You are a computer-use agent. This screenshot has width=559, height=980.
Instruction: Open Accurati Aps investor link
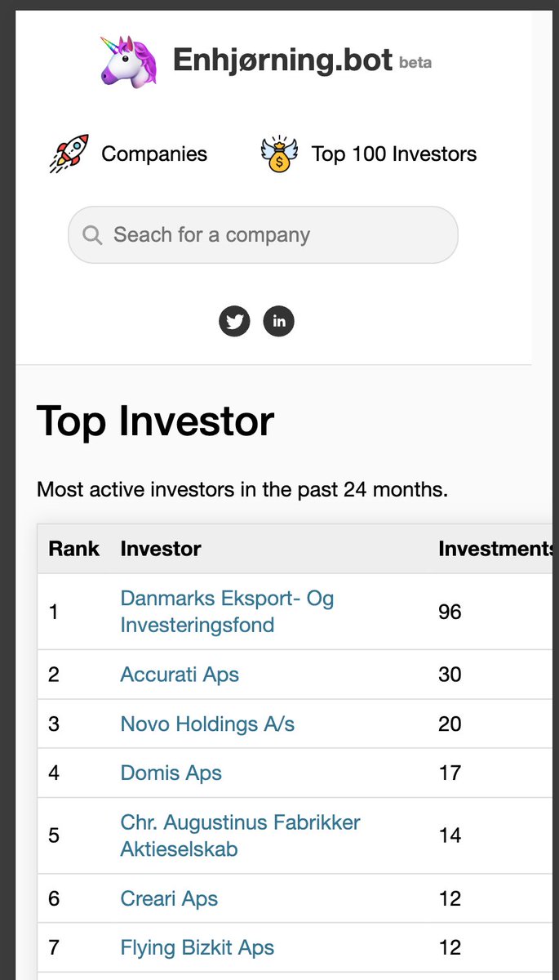click(180, 675)
